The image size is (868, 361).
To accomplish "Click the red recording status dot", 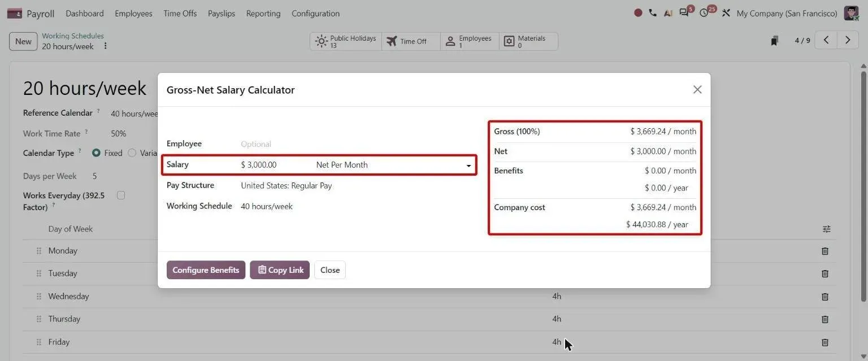I will 638,12.
